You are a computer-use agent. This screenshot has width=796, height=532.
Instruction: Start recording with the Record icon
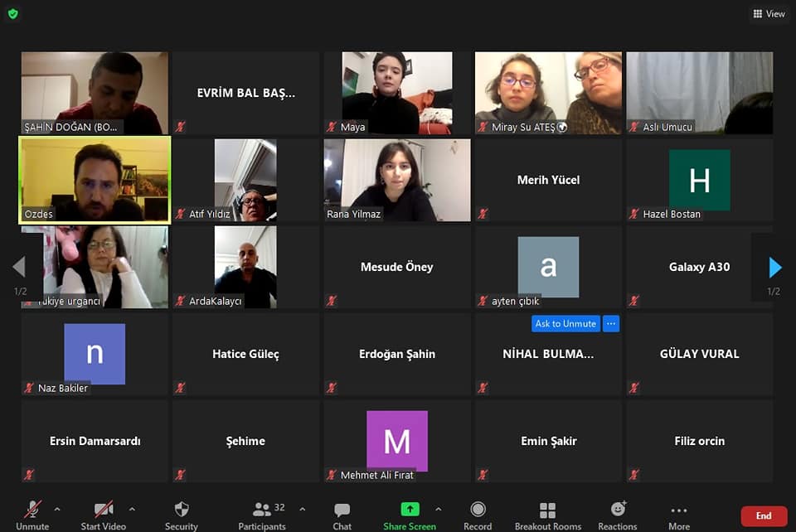coord(478,509)
